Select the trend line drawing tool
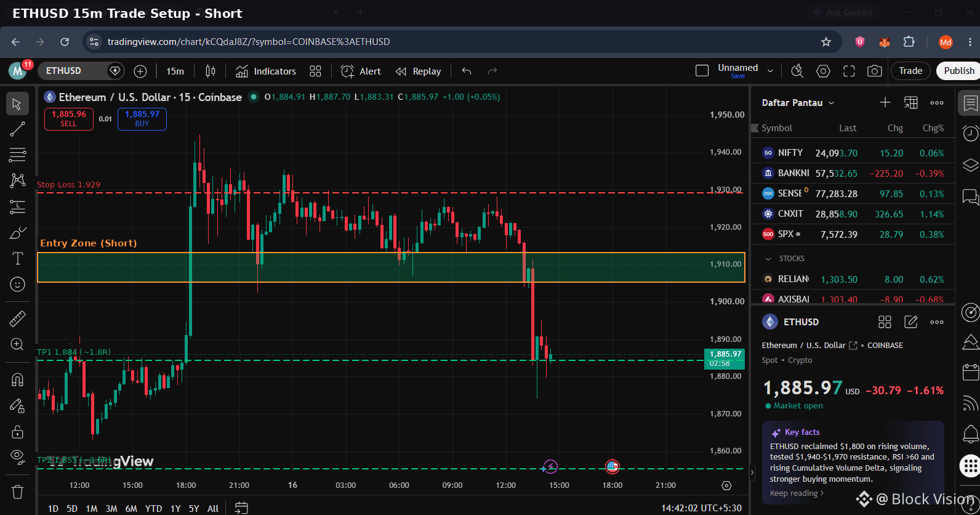 (17, 129)
